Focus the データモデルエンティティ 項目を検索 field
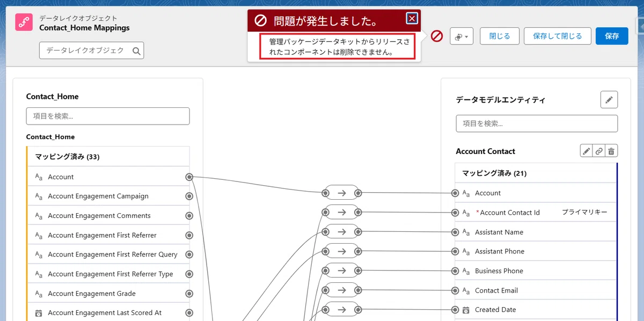Screen dimensions: 644x321 point(537,123)
